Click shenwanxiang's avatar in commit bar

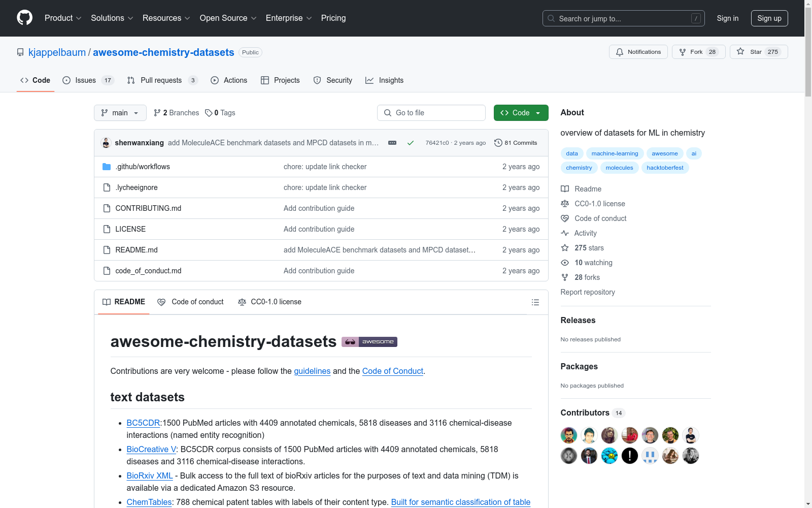(106, 143)
